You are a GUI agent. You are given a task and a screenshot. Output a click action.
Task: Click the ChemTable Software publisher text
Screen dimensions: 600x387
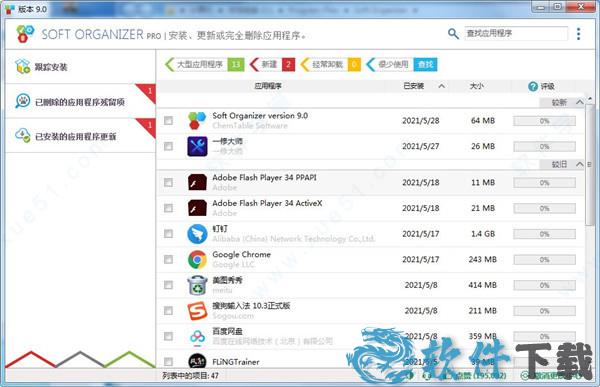[x=250, y=126]
